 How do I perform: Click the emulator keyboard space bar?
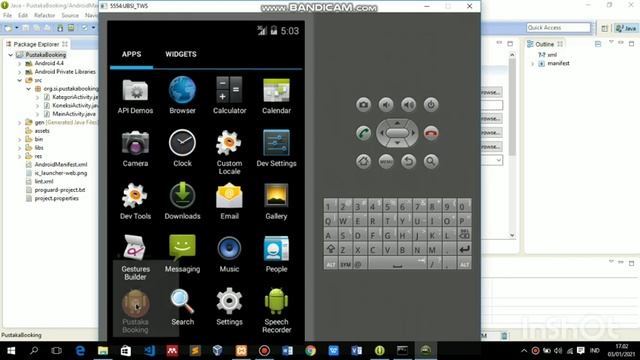point(397,264)
